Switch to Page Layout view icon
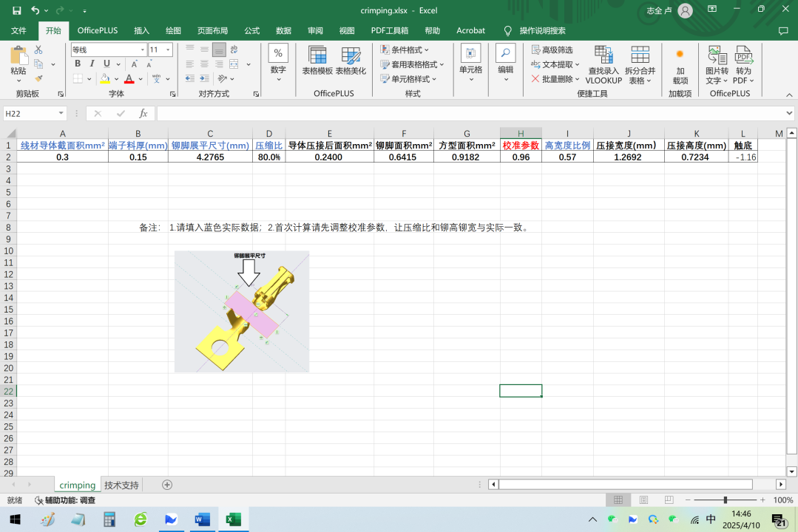798x532 pixels. (x=643, y=500)
